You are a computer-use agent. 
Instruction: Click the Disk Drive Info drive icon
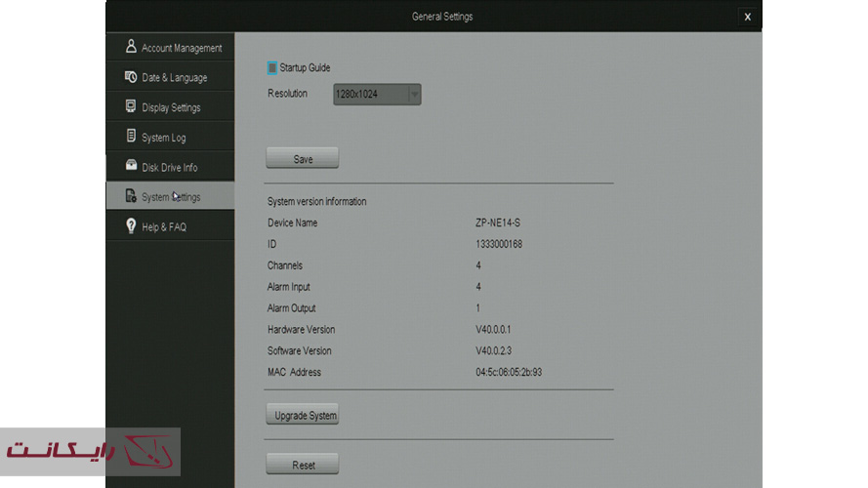131,167
